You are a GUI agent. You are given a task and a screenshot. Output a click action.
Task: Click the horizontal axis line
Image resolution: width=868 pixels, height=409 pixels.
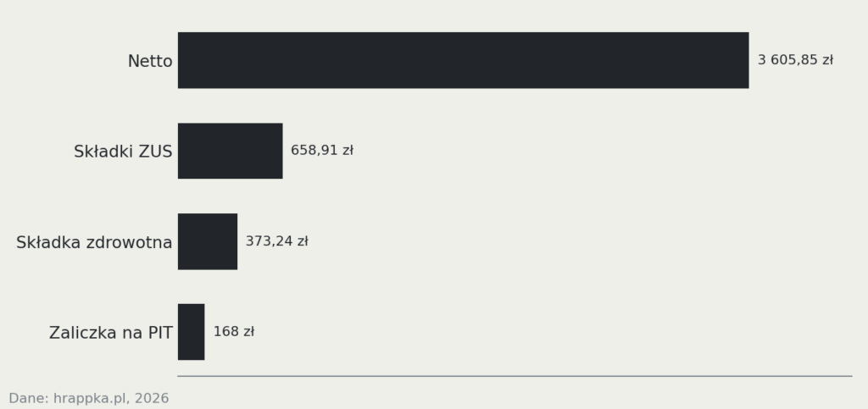pyautogui.click(x=515, y=376)
